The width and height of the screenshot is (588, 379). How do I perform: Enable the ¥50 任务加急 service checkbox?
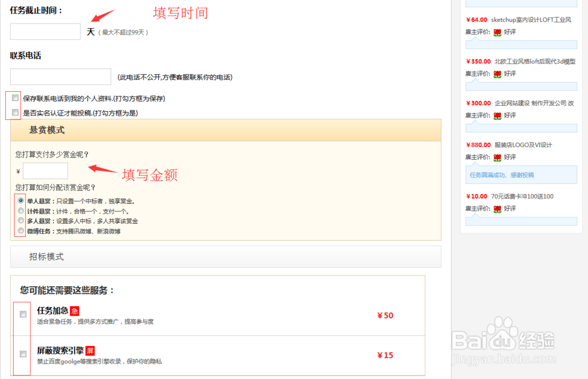pyautogui.click(x=22, y=314)
